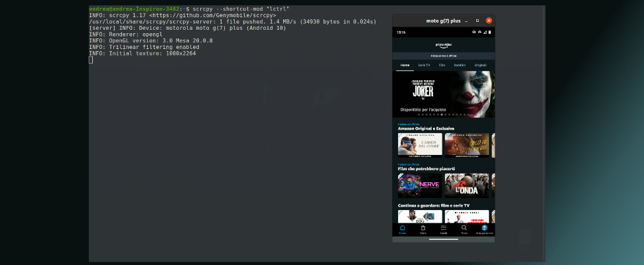This screenshot has width=644, height=265.
Task: Select the Home top tab
Action: click(x=405, y=65)
